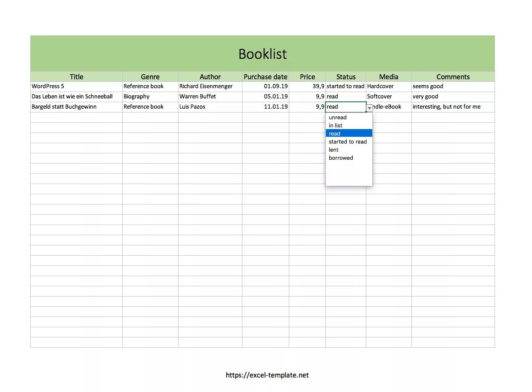Screen dimensions: 532x392
Task: Select the 'Hardcover' media cell
Action: pyautogui.click(x=389, y=86)
